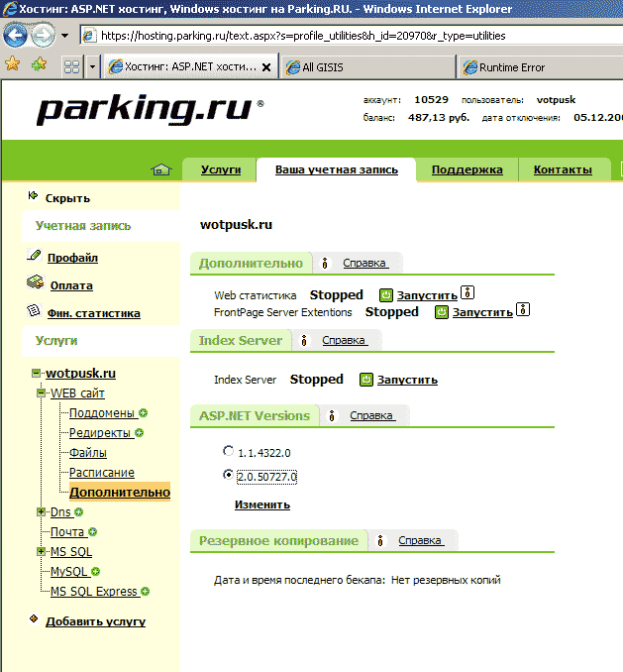Click the browser Back arrow button

click(15, 35)
